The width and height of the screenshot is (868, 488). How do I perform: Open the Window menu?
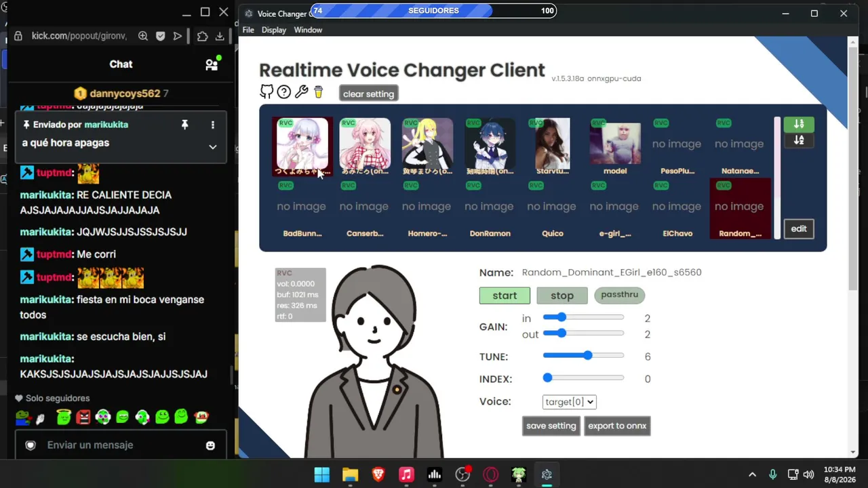click(308, 30)
